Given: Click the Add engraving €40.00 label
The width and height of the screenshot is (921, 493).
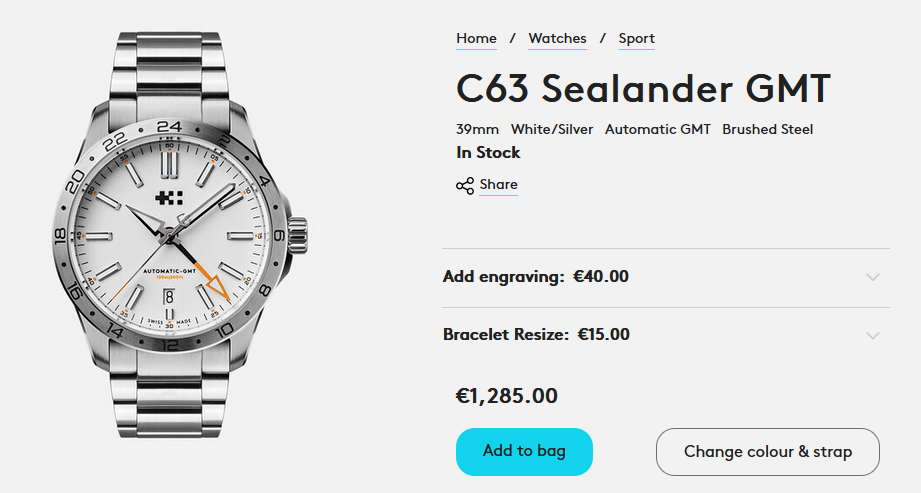Looking at the screenshot, I should tap(536, 277).
